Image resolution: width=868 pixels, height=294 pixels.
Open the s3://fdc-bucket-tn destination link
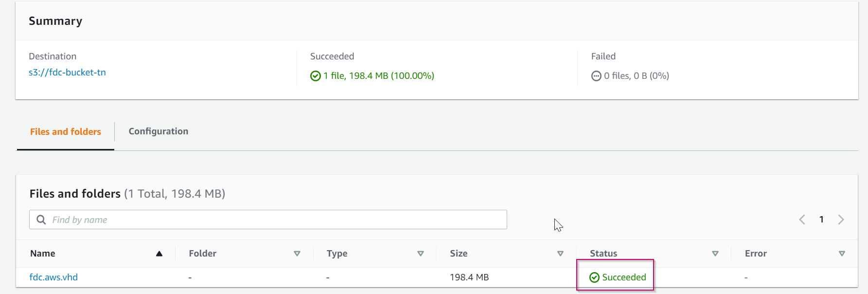coord(67,73)
